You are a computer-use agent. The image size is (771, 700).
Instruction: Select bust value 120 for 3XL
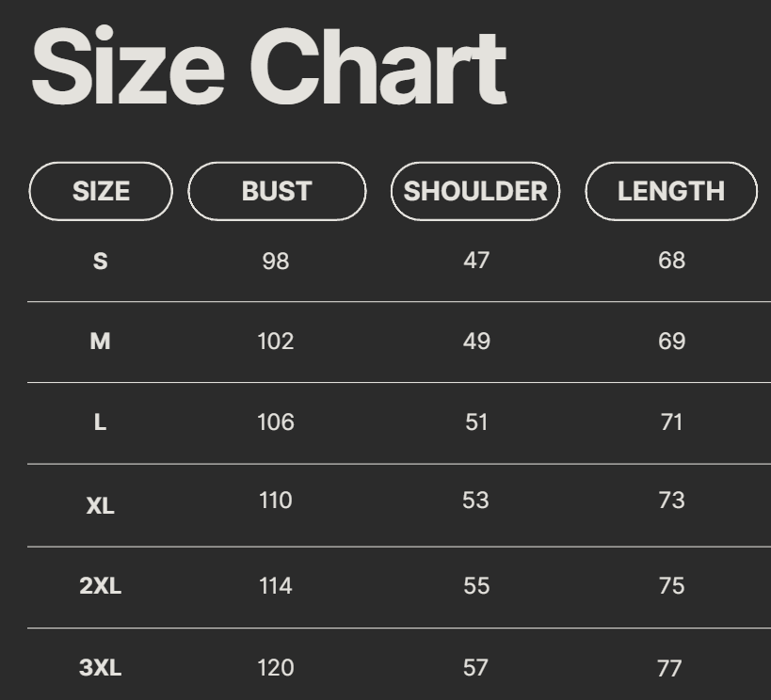click(x=276, y=667)
